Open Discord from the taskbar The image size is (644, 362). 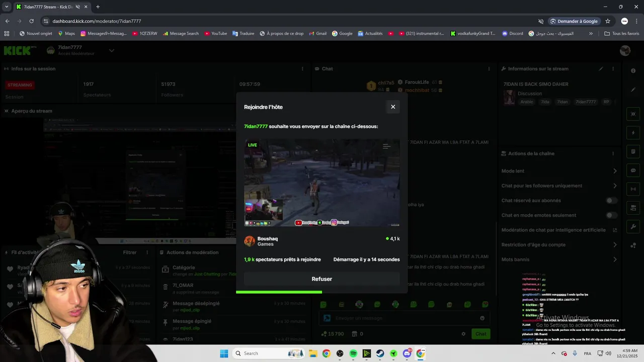click(x=407, y=353)
